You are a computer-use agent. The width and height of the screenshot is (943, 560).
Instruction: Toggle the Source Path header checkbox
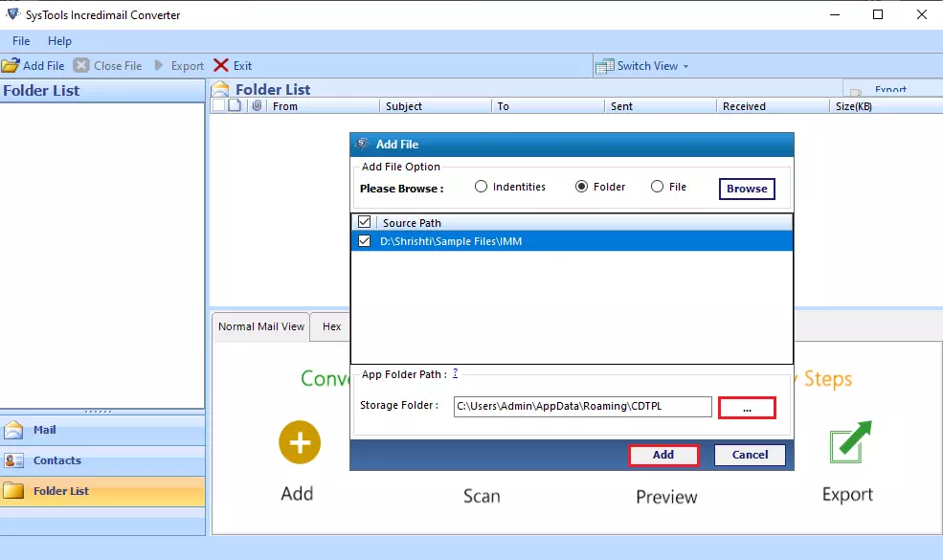(364, 222)
